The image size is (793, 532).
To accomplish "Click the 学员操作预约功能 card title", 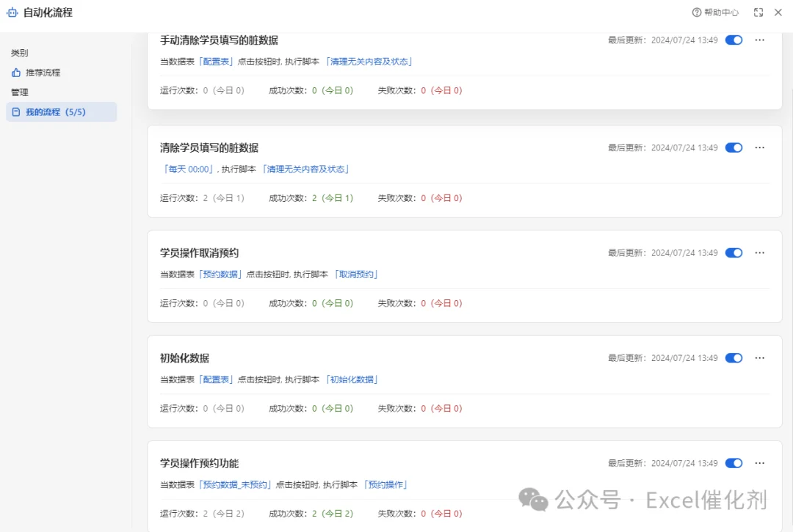I will point(199,463).
